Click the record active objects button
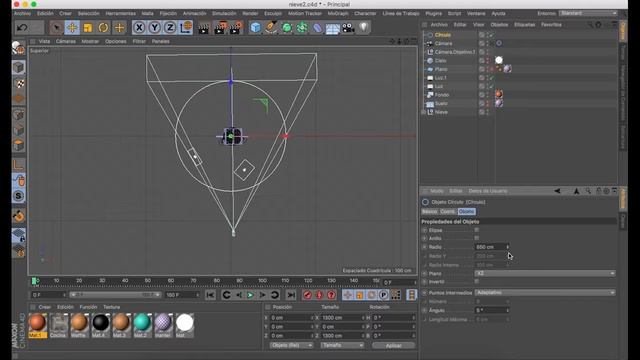Image resolution: width=640 pixels, height=360 pixels. pyautogui.click(x=307, y=295)
